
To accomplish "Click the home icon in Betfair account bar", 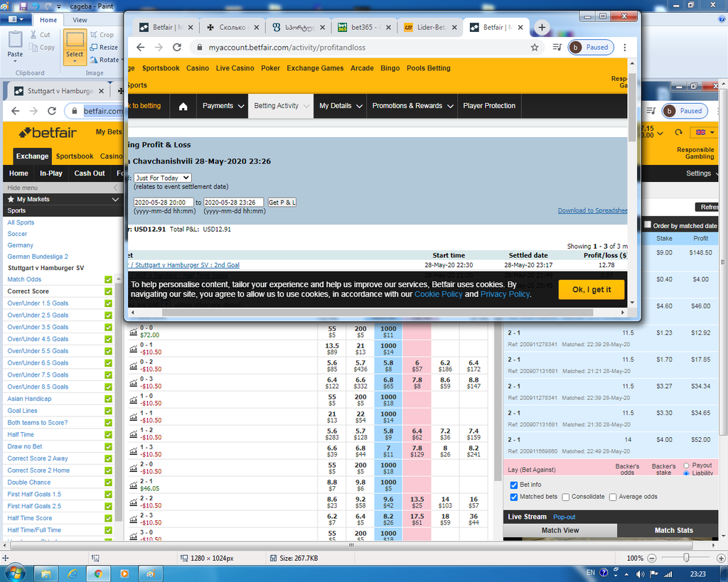I will pyautogui.click(x=183, y=107).
